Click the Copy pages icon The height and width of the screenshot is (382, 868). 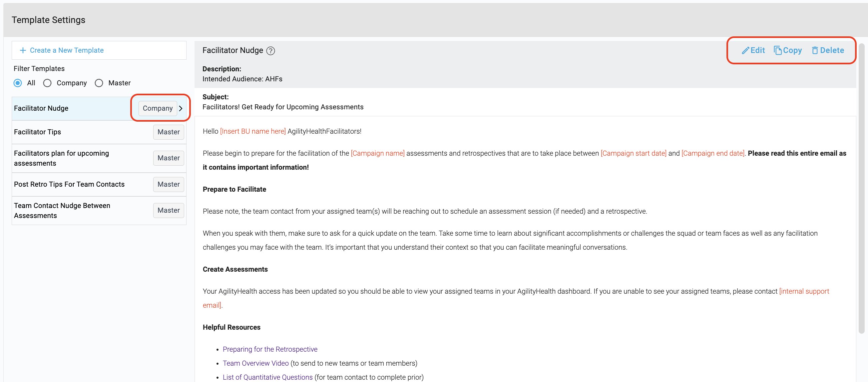pyautogui.click(x=778, y=50)
